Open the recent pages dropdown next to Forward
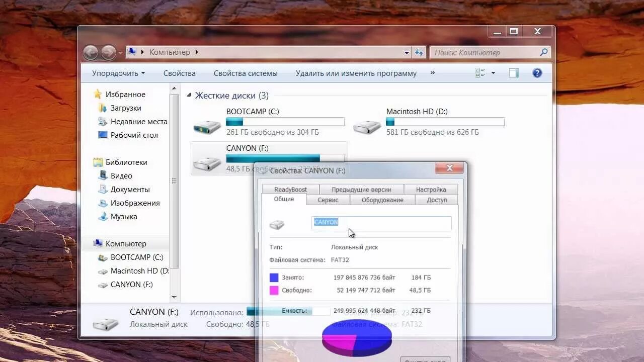 click(120, 52)
